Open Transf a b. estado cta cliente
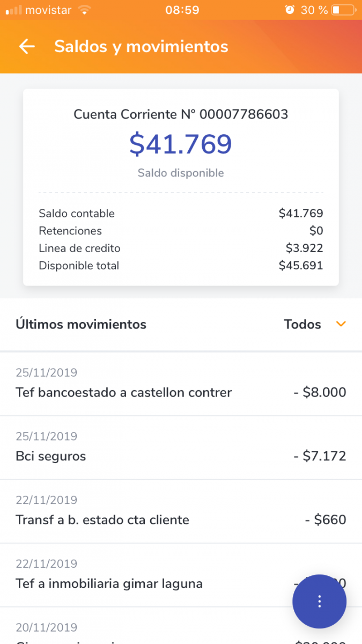The width and height of the screenshot is (362, 644). pos(181,511)
